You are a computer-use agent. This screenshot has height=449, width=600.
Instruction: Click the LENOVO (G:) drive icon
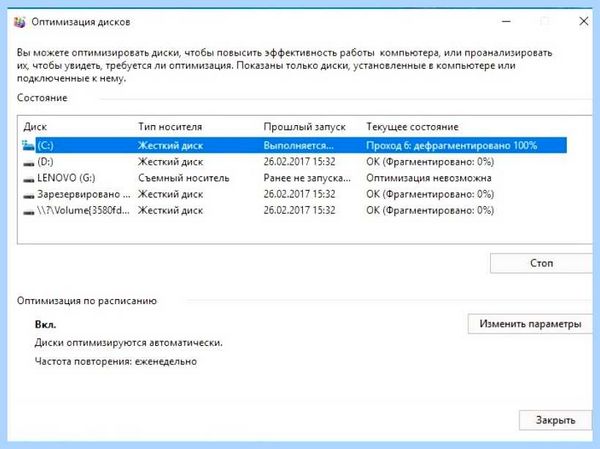28,179
